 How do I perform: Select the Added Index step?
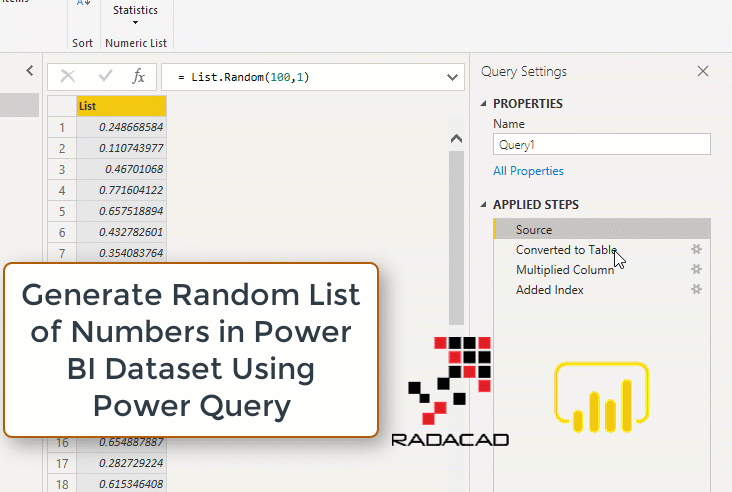(x=602, y=290)
